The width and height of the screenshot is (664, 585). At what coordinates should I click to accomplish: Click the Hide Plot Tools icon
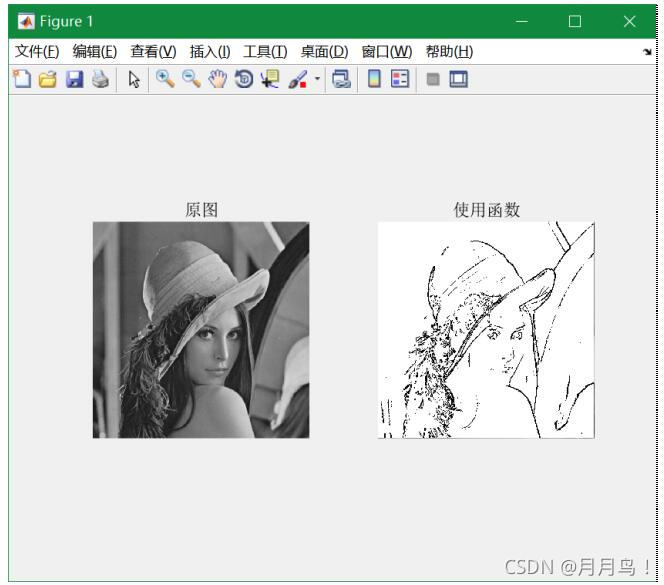click(x=433, y=79)
